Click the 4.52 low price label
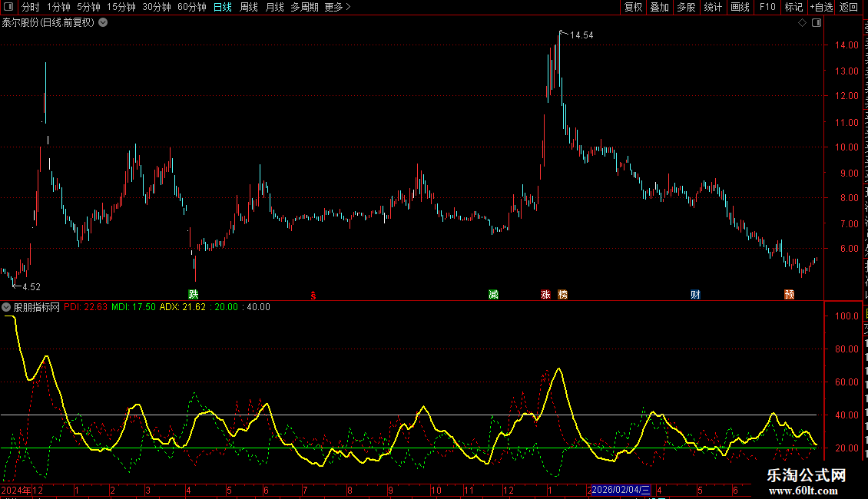 31,286
